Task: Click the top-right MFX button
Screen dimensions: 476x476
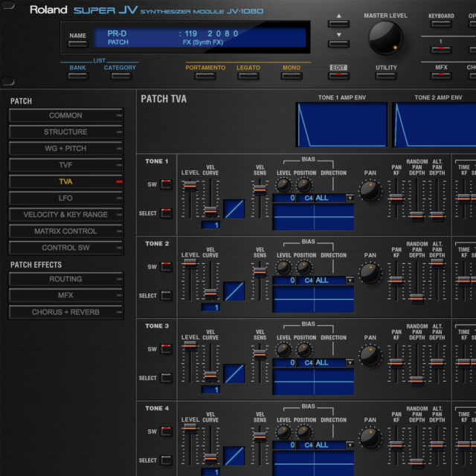Action: click(x=441, y=76)
